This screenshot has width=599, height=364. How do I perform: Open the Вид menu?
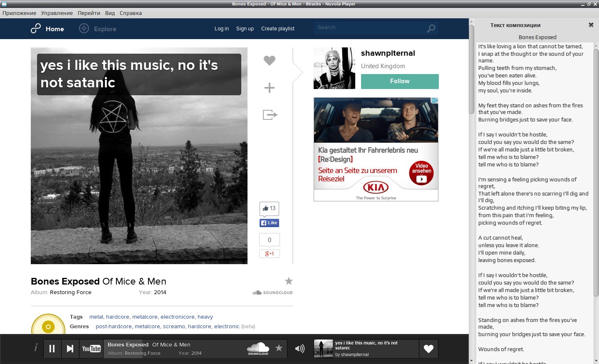tap(110, 13)
